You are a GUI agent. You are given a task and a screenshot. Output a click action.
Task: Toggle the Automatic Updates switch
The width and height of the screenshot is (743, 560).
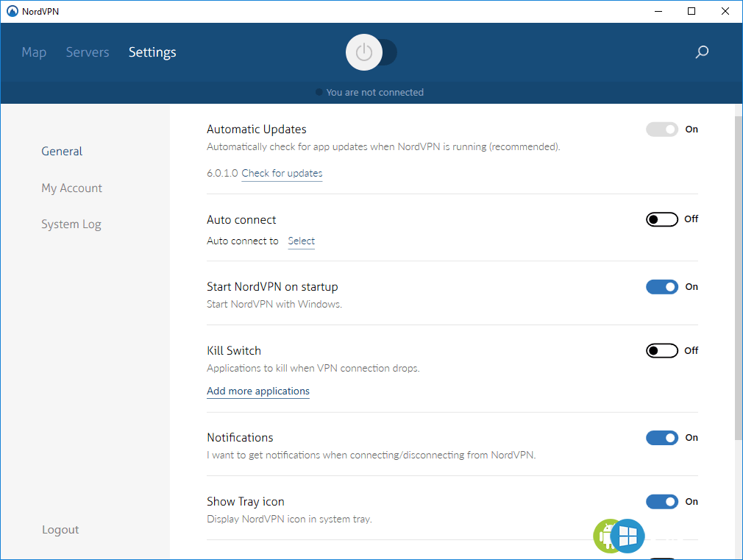coord(662,130)
